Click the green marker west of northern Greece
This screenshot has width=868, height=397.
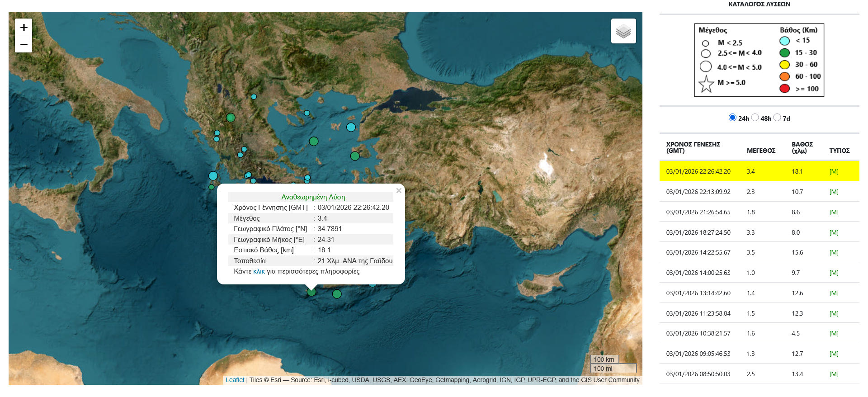pyautogui.click(x=231, y=118)
